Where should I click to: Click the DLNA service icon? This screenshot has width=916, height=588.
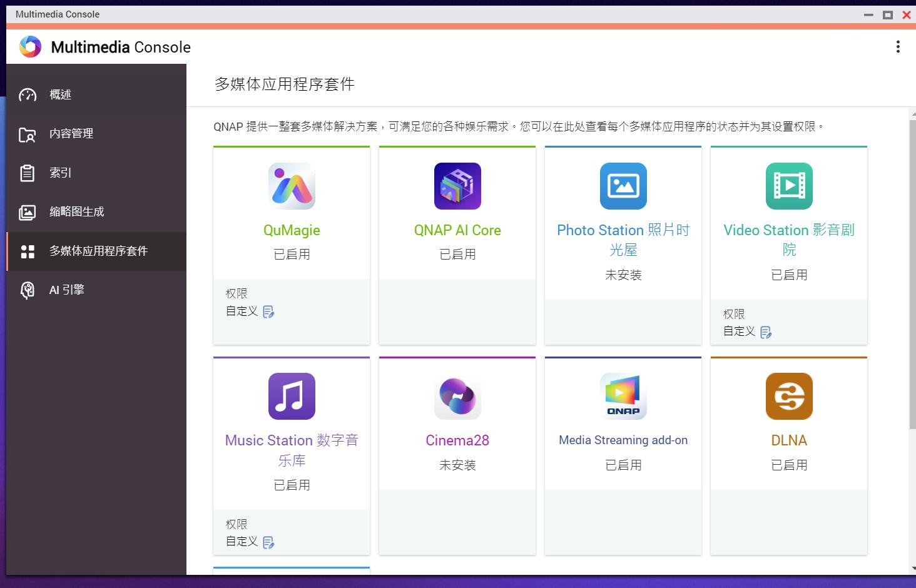tap(789, 396)
